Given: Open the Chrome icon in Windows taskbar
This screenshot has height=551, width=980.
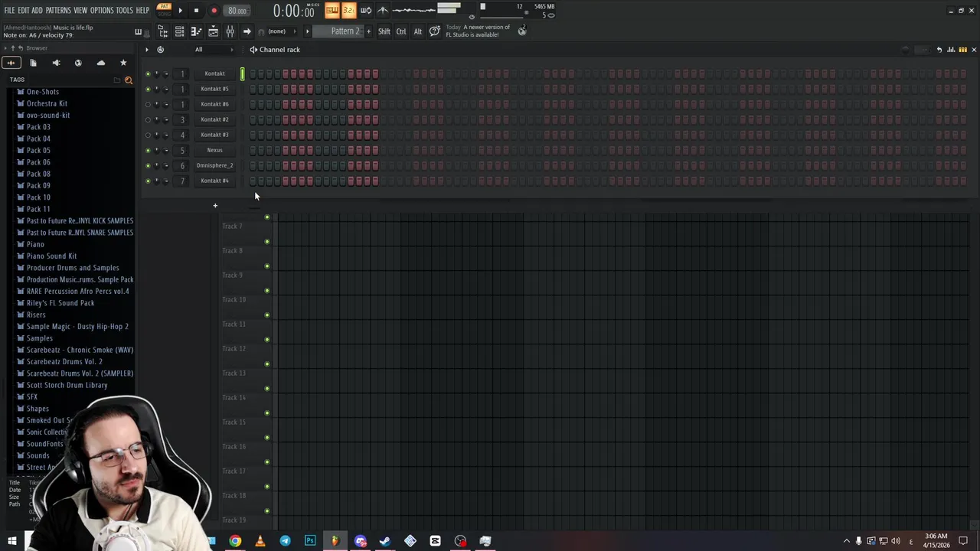Looking at the screenshot, I should 235,541.
